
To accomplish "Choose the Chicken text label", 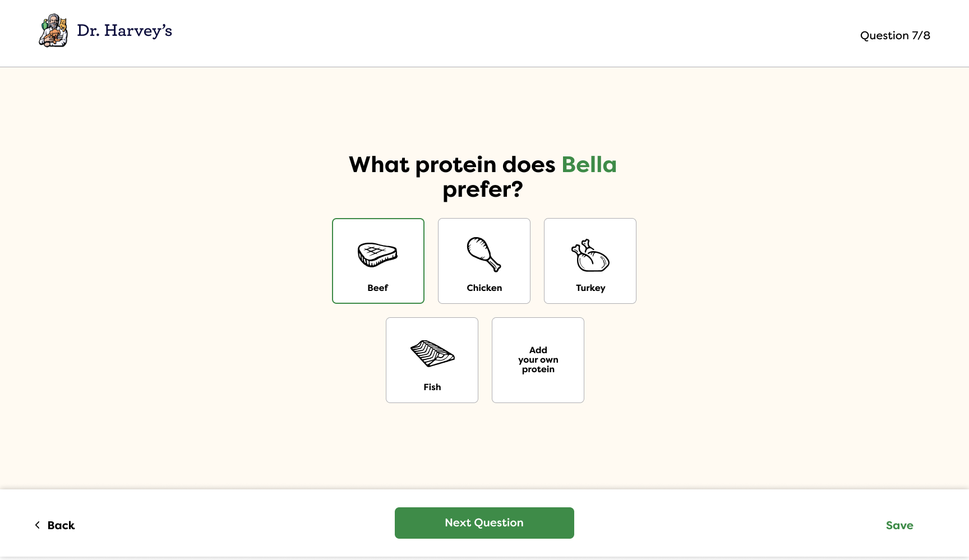I will 484,288.
